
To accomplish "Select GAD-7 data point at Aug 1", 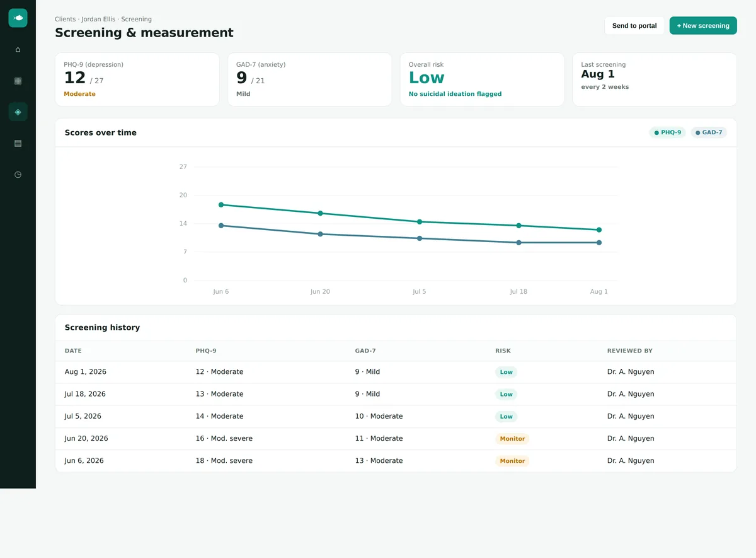I will [x=599, y=243].
